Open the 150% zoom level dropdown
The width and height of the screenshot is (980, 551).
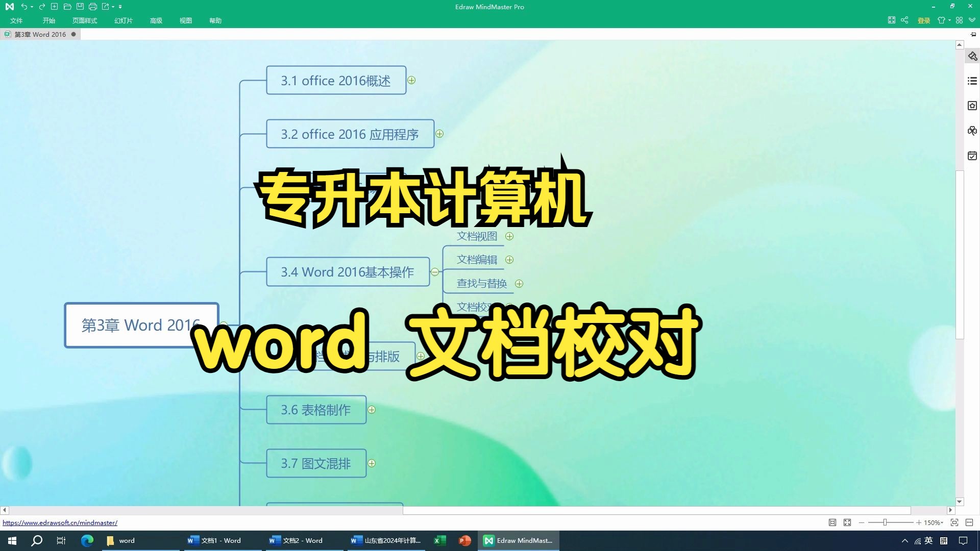[x=934, y=522]
